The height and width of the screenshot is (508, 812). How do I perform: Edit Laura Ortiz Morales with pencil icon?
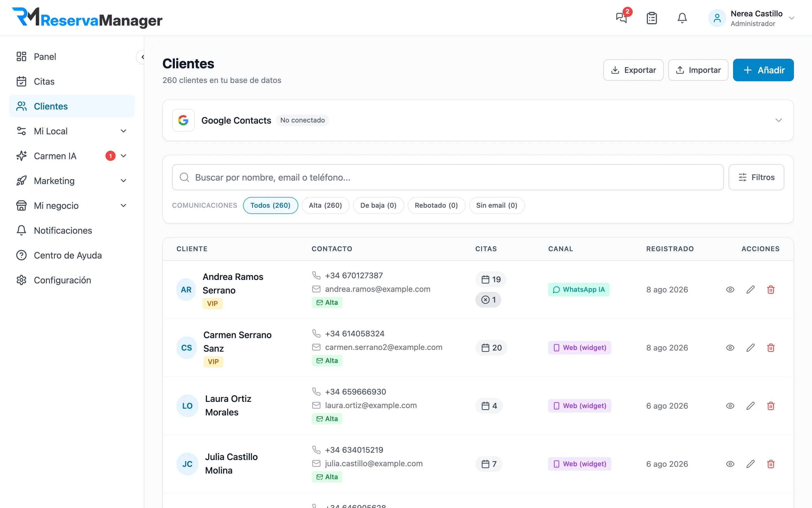(x=750, y=406)
